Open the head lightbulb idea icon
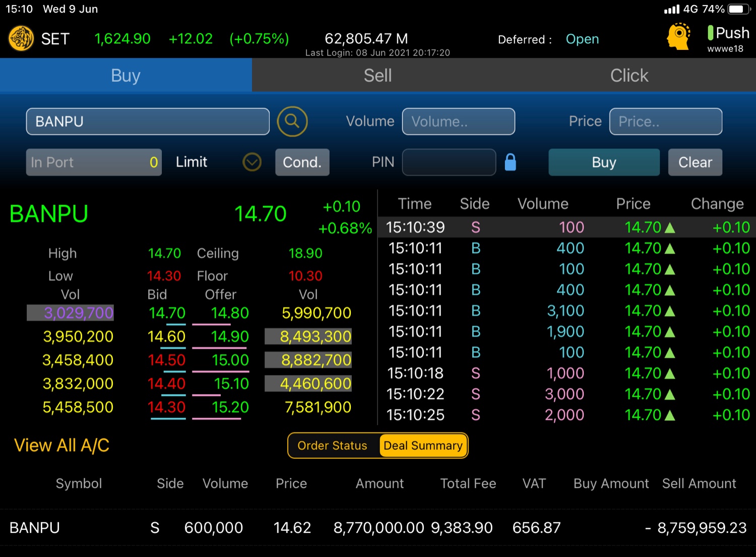Image resolution: width=756 pixels, height=557 pixels. coord(678,37)
